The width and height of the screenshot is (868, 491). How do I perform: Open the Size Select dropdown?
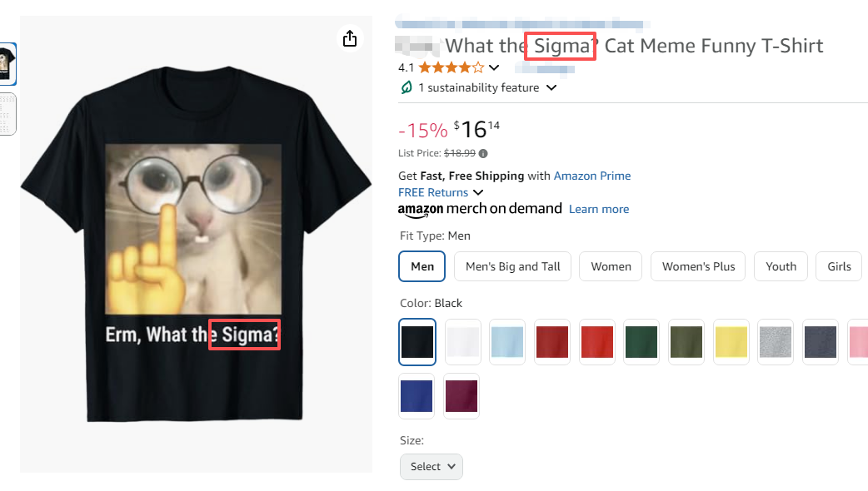[x=432, y=466]
